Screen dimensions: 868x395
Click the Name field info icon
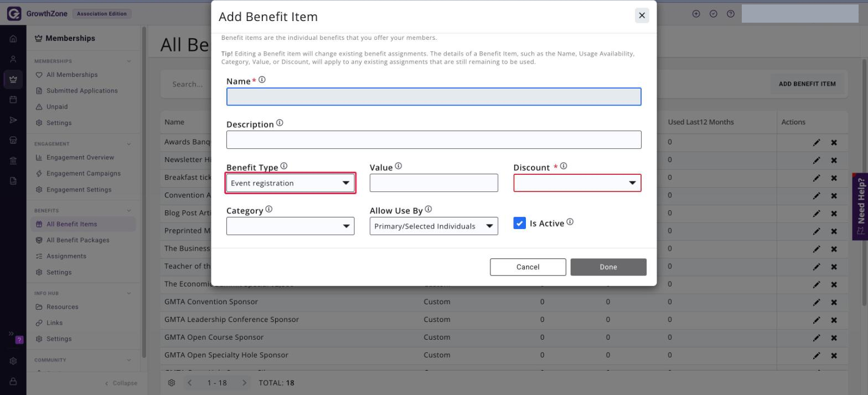(x=262, y=80)
